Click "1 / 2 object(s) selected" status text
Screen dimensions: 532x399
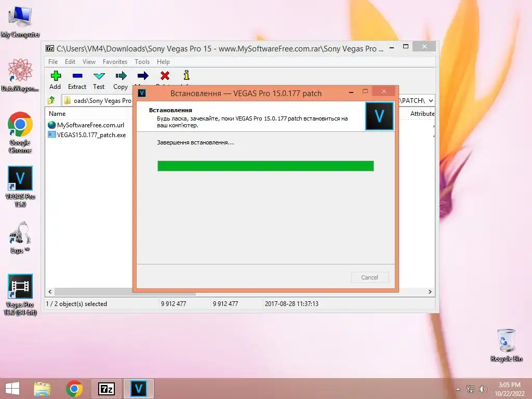pos(76,303)
